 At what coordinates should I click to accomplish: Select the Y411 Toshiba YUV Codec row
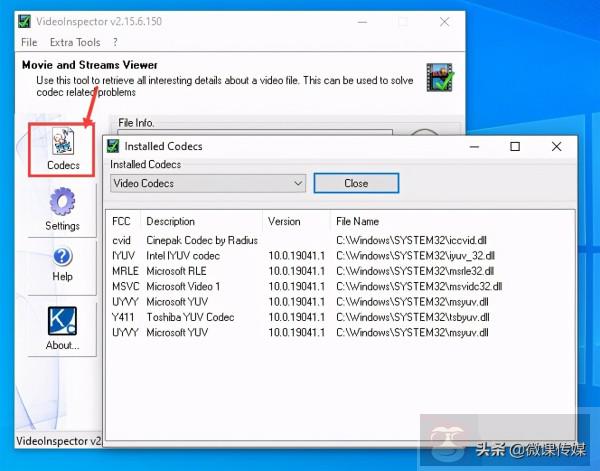(301, 317)
